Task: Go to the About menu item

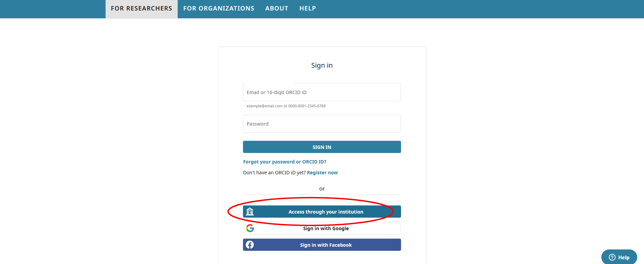Action: (277, 8)
